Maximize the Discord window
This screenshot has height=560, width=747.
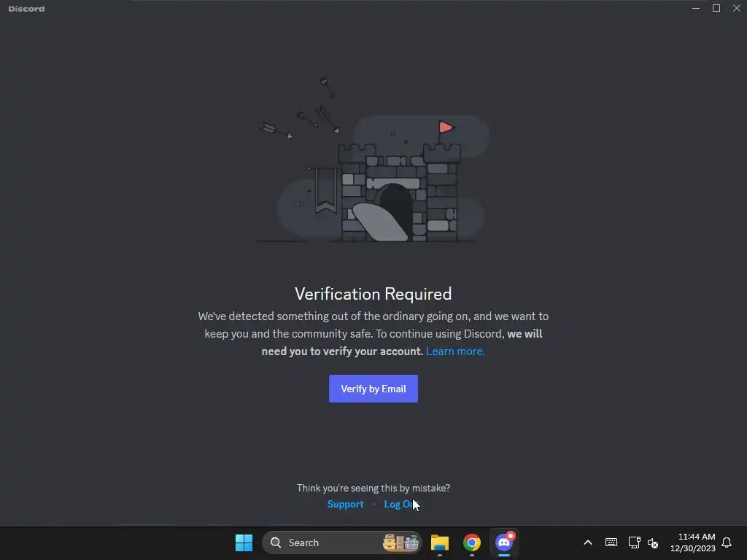[716, 8]
